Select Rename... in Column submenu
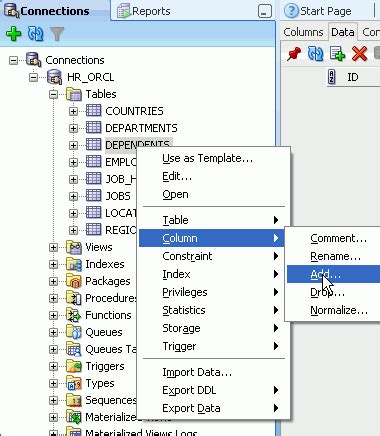 coord(333,256)
